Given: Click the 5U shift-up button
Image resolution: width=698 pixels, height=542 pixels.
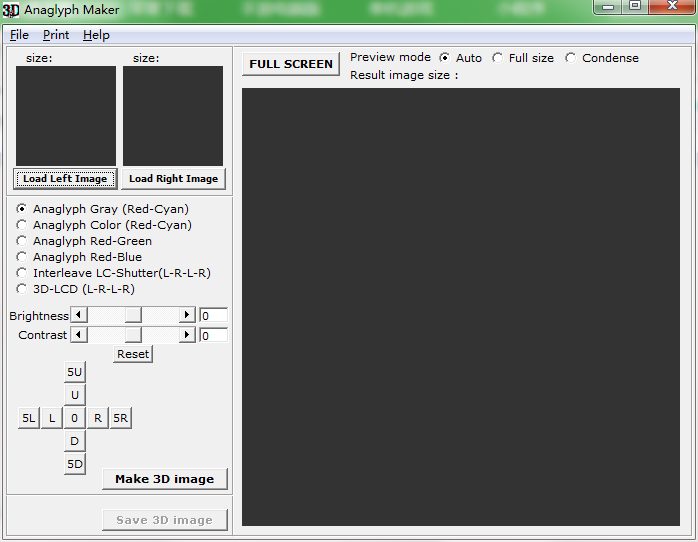Looking at the screenshot, I should pos(74,372).
